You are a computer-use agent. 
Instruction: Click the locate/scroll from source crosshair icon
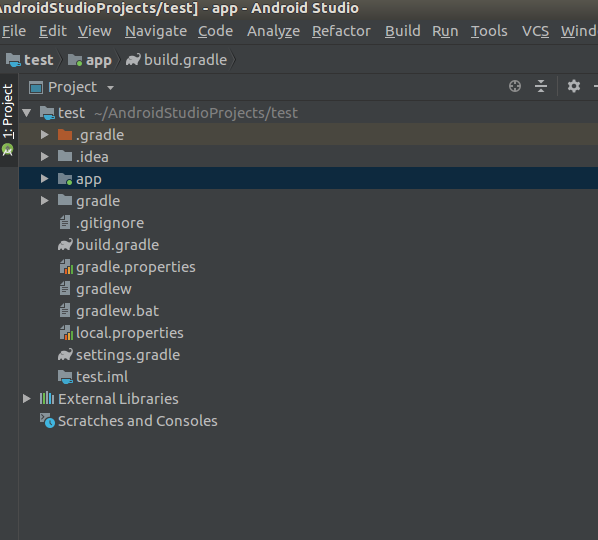[x=515, y=87]
